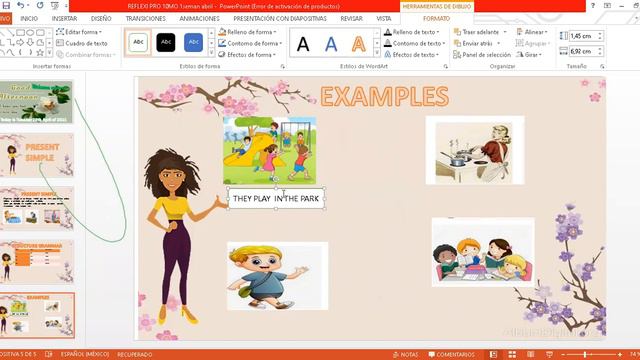
Task: Open Efectos de texto dropdown
Action: 412,55
